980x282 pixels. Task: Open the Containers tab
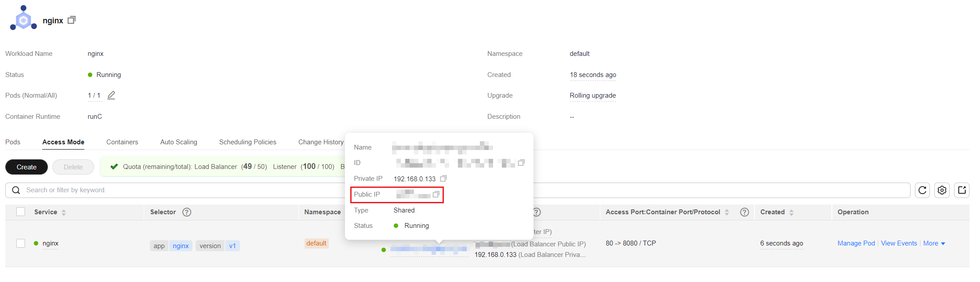click(122, 142)
